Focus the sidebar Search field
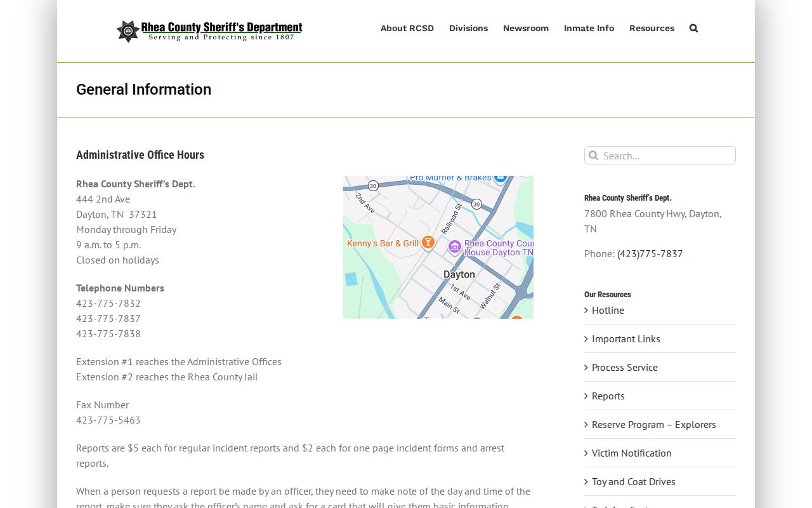This screenshot has width=812, height=508. 660,156
